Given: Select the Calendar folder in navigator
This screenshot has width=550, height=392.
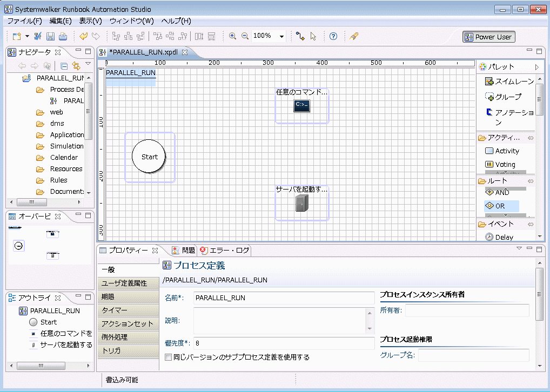Looking at the screenshot, I should [57, 158].
